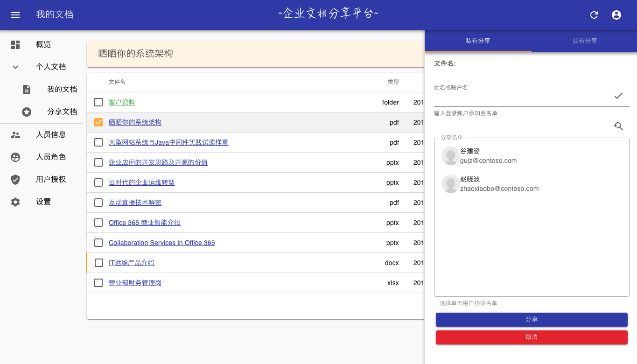Click the 用户授权 shield icon
The height and width of the screenshot is (364, 637).
(15, 180)
